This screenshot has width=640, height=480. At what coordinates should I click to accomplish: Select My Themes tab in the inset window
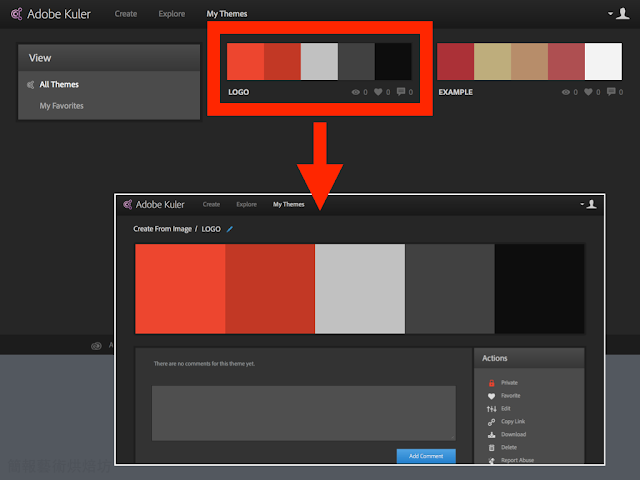pyautogui.click(x=289, y=204)
